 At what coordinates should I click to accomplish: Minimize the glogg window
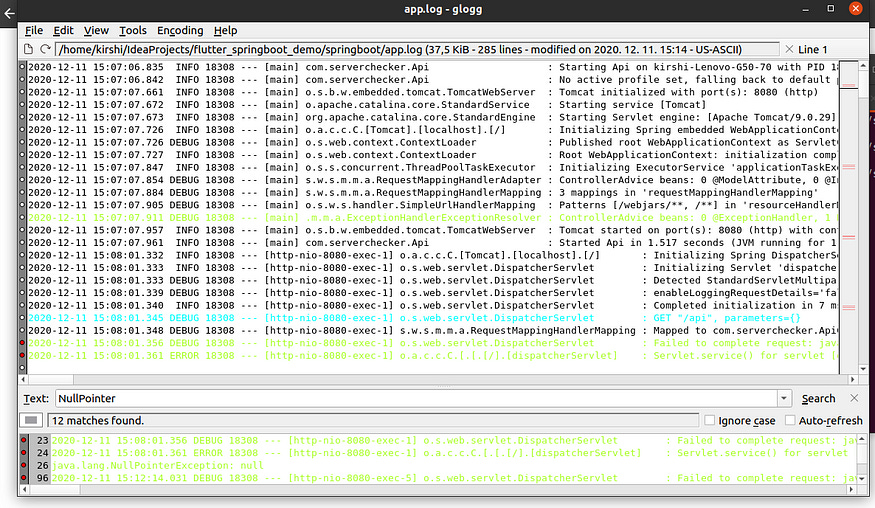[805, 9]
